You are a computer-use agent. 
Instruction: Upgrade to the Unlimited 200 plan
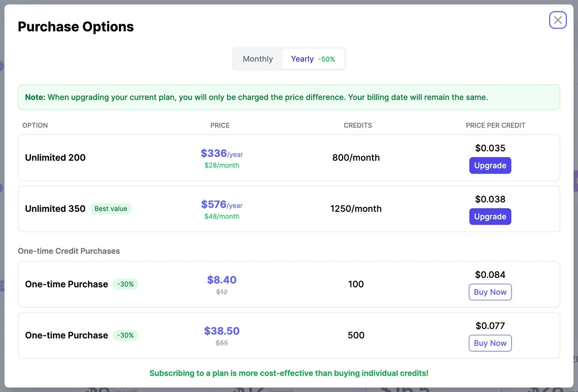[x=490, y=165]
